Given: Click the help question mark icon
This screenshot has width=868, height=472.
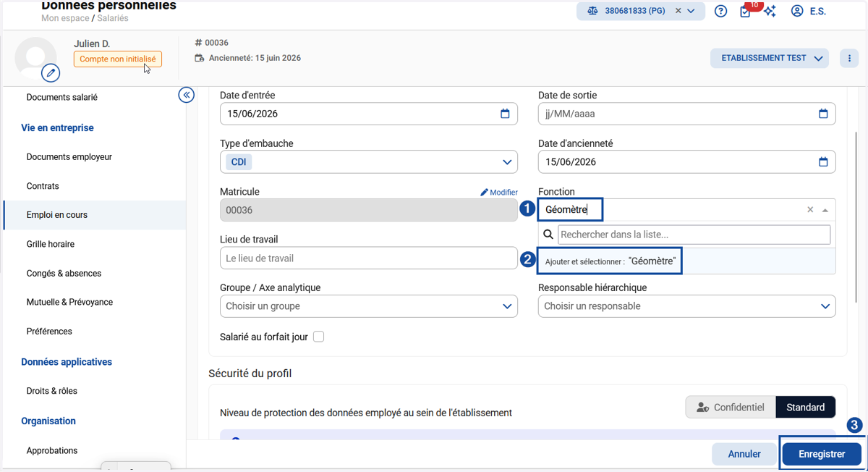Looking at the screenshot, I should point(720,11).
